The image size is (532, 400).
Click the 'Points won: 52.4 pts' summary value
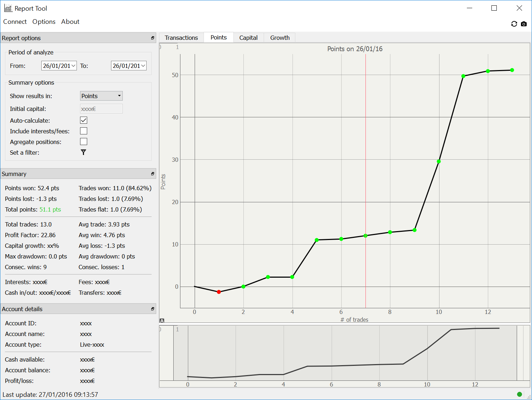[32, 188]
